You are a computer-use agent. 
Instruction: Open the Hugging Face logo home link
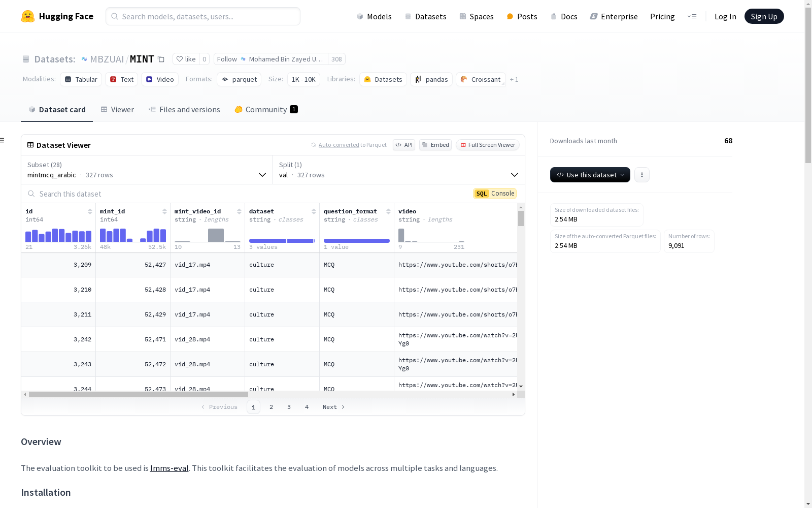(x=57, y=16)
